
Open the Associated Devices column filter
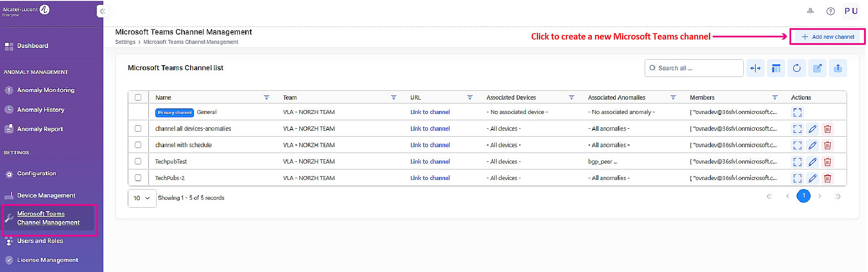[x=571, y=98]
